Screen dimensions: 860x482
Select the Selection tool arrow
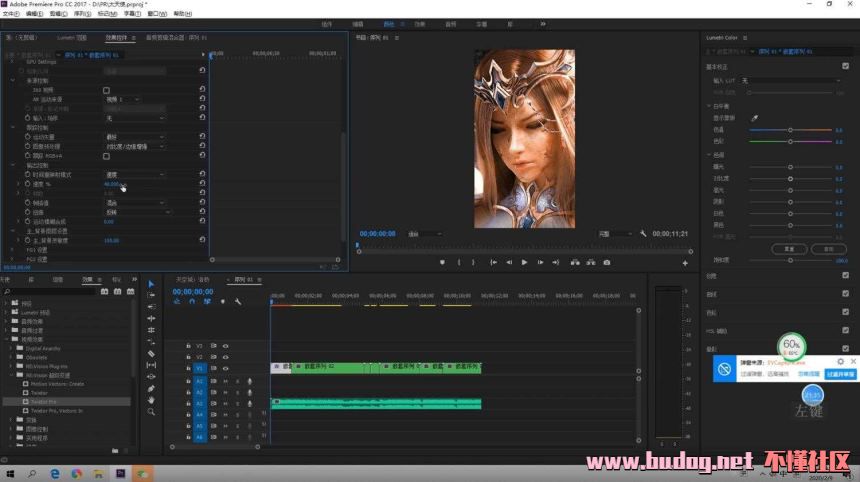(x=151, y=284)
